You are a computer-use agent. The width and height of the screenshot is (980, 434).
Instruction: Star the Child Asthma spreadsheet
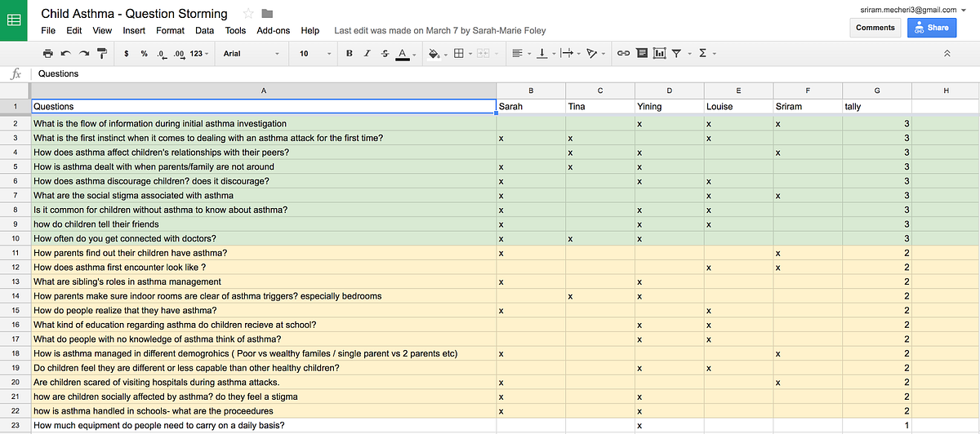click(248, 14)
